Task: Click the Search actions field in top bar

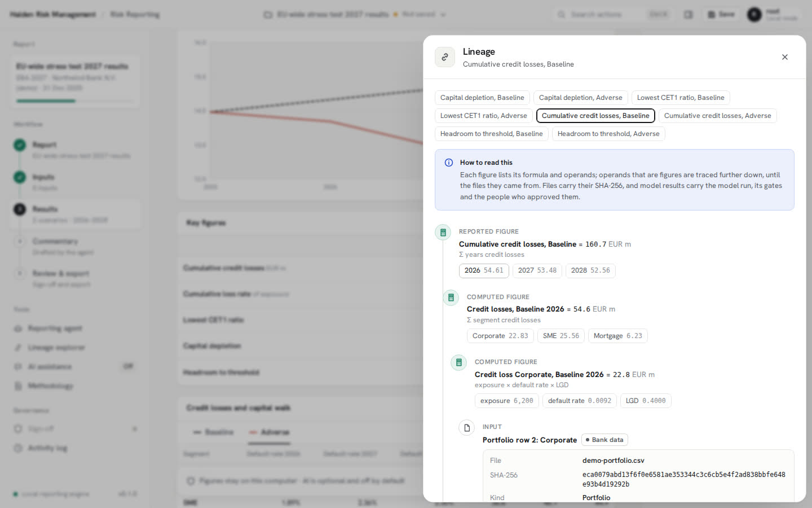Action: [613, 14]
